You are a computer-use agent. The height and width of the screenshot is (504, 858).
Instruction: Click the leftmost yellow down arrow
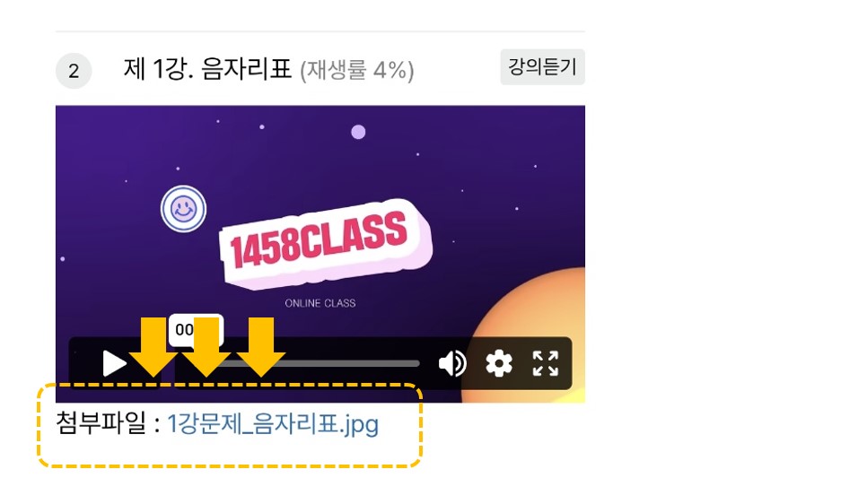pos(153,347)
